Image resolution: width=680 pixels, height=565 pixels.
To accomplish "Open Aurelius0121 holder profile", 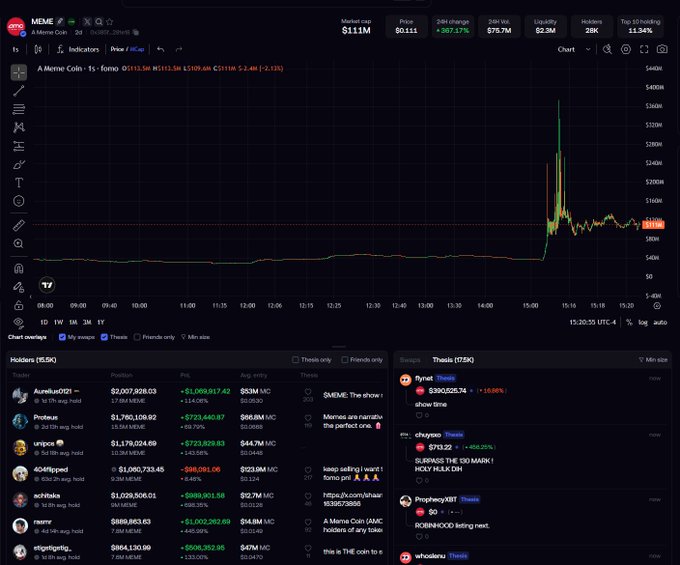I will click(52, 391).
